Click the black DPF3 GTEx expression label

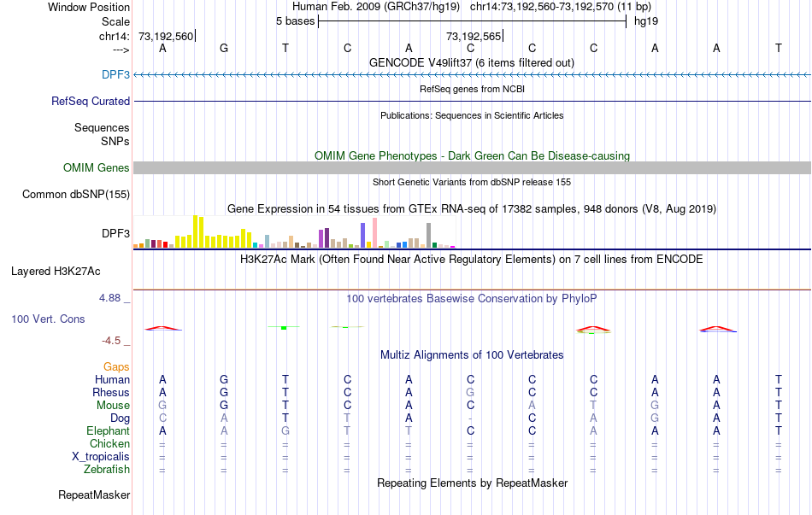click(x=115, y=233)
